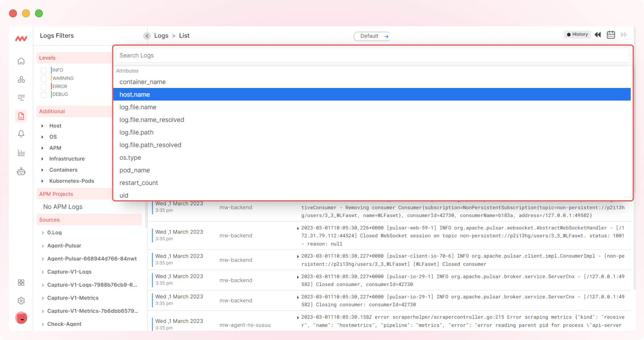Screen dimensions: 644x340
Task: Click the Sources section header
Action: click(x=89, y=220)
